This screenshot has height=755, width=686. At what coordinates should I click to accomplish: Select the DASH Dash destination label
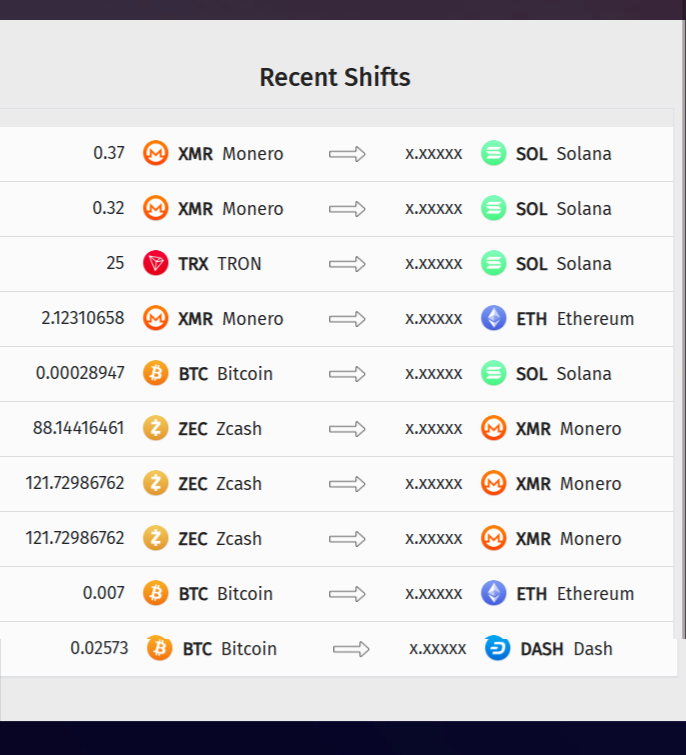566,649
